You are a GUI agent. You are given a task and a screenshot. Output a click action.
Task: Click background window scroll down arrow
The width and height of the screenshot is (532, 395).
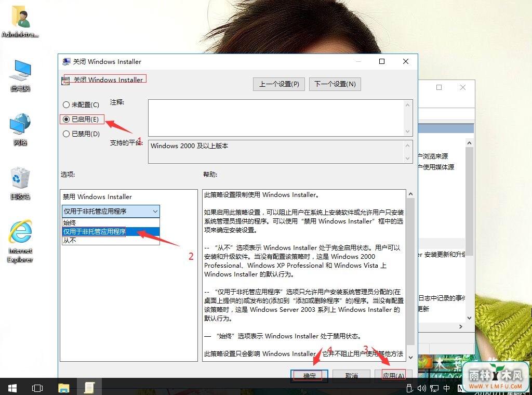tap(469, 318)
